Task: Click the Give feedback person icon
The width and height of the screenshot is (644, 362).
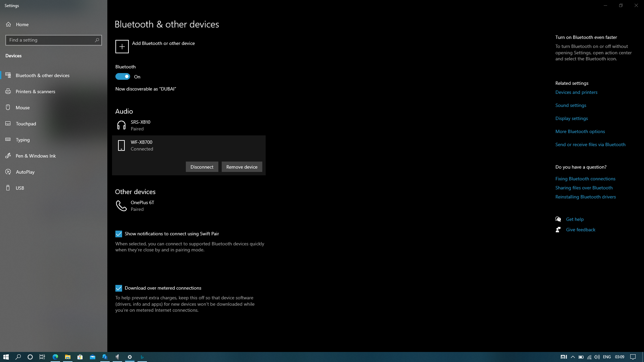Action: pyautogui.click(x=558, y=230)
